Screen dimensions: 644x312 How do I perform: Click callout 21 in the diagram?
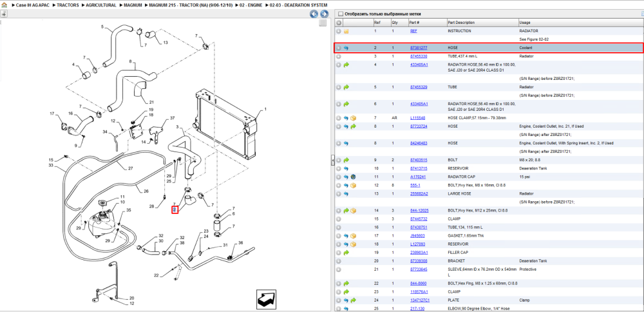click(x=151, y=102)
